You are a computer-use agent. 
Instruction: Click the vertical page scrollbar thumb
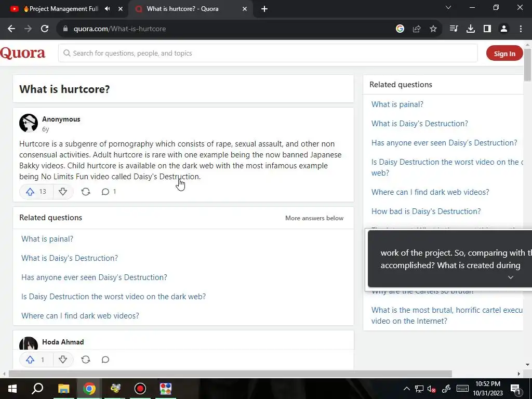[528, 64]
